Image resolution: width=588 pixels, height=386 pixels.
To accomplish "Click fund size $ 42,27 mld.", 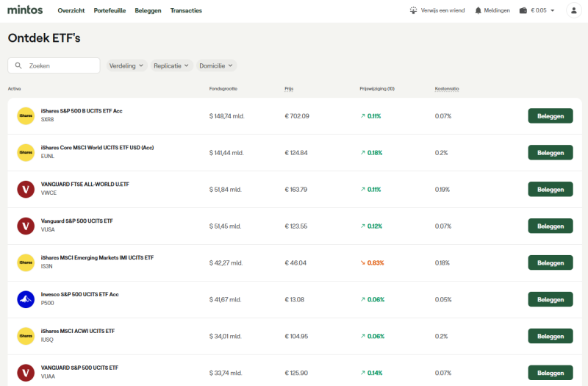I will [x=226, y=263].
